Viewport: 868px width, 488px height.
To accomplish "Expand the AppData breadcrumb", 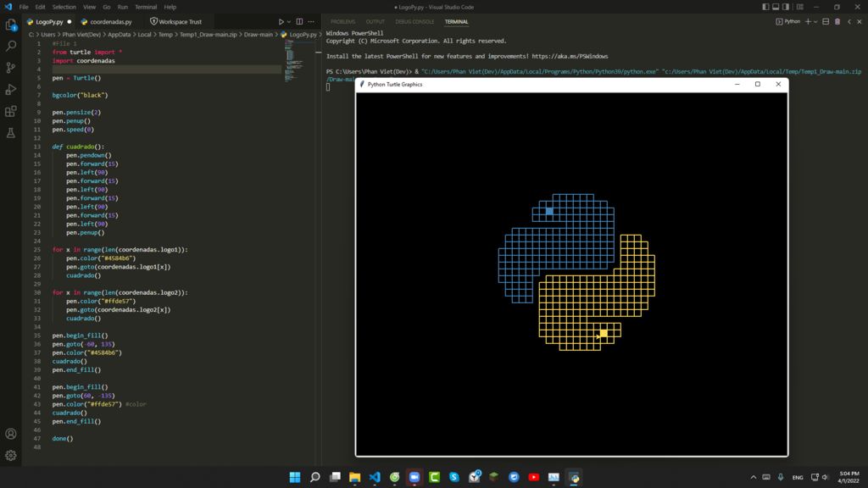I will point(119,34).
